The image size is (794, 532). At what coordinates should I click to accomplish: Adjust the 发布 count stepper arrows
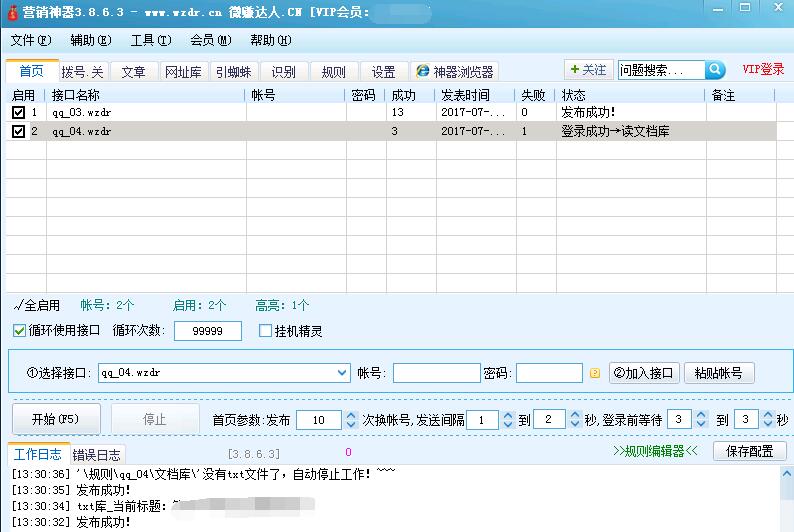tap(350, 420)
